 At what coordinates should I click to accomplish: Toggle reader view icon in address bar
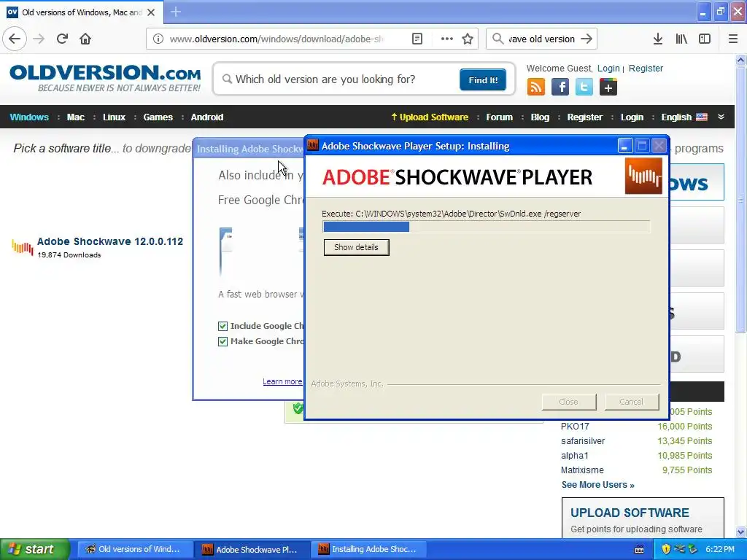point(417,39)
